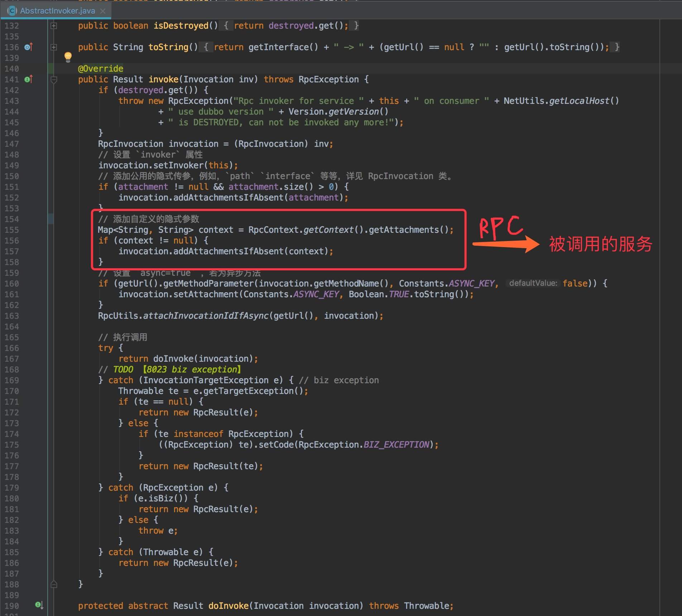The image size is (682, 616).
Task: Click BIZ_EXCEPTION constant on line 175
Action: coord(396,445)
